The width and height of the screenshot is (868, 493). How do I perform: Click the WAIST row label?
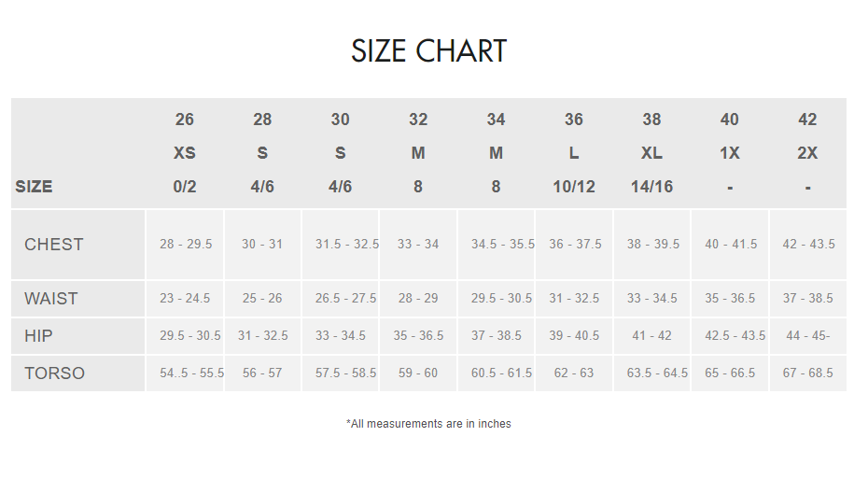(51, 299)
